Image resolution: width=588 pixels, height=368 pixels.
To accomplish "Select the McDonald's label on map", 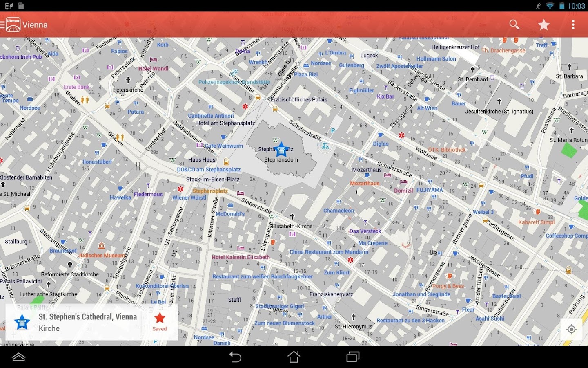I will 230,214.
